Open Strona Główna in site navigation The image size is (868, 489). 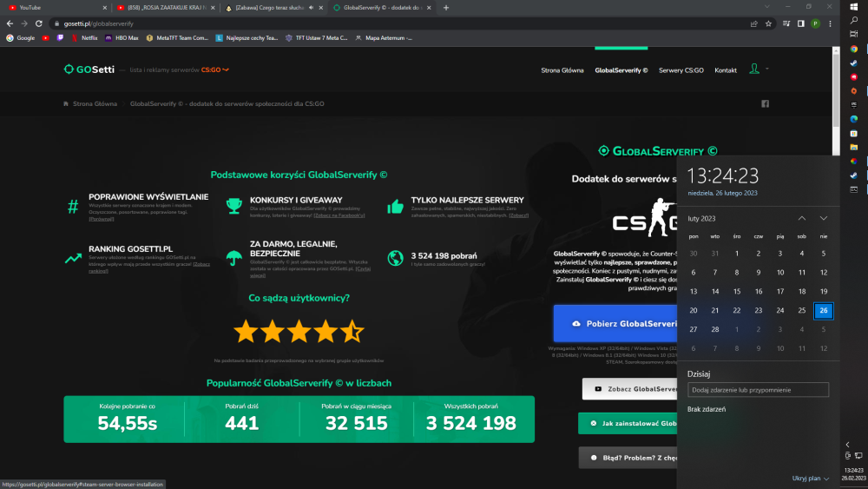point(562,70)
